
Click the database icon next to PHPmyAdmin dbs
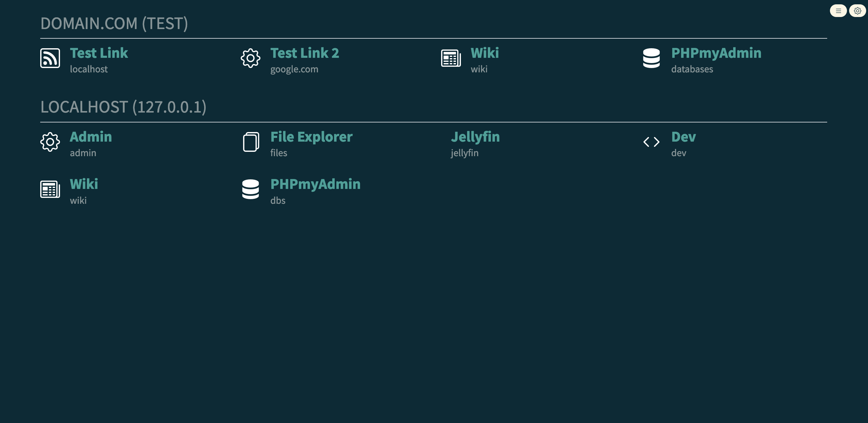(x=250, y=189)
